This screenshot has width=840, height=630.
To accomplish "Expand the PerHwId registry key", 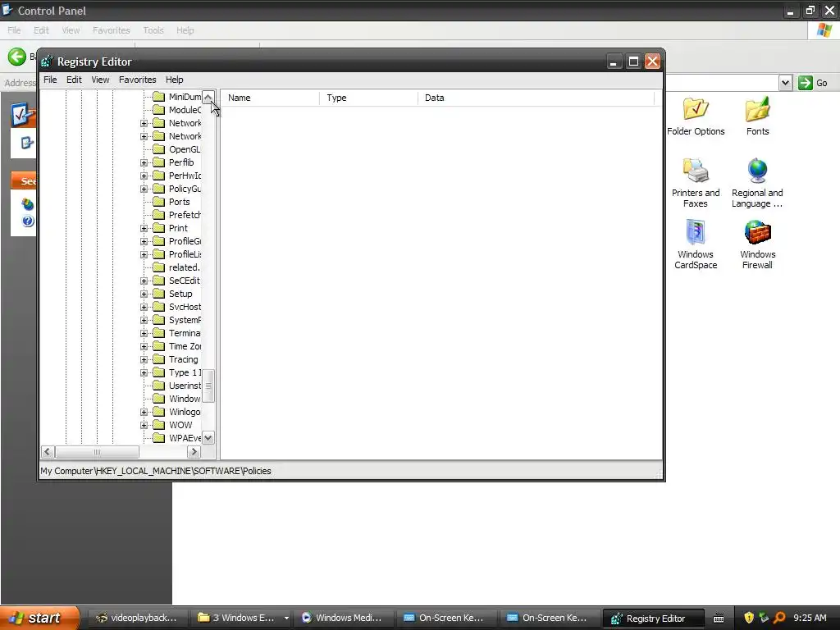I will click(x=144, y=176).
